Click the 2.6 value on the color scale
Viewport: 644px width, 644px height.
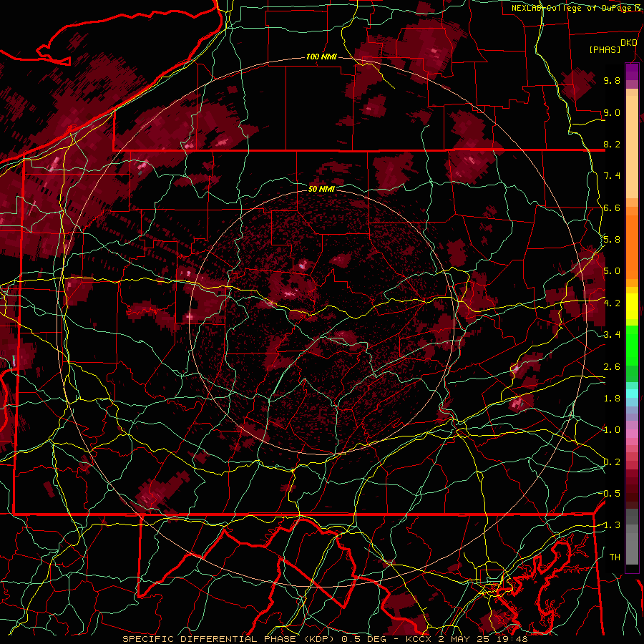coord(612,367)
